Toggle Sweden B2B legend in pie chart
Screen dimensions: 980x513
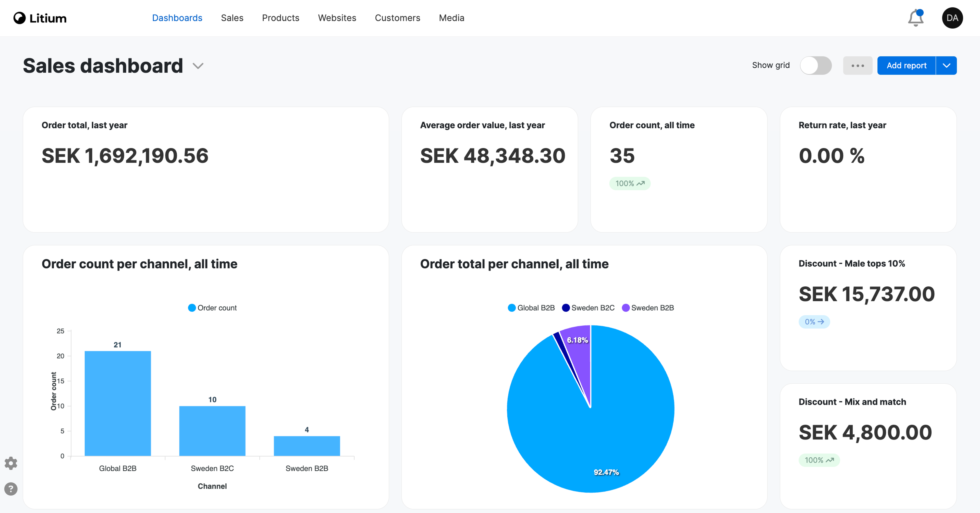click(x=648, y=308)
